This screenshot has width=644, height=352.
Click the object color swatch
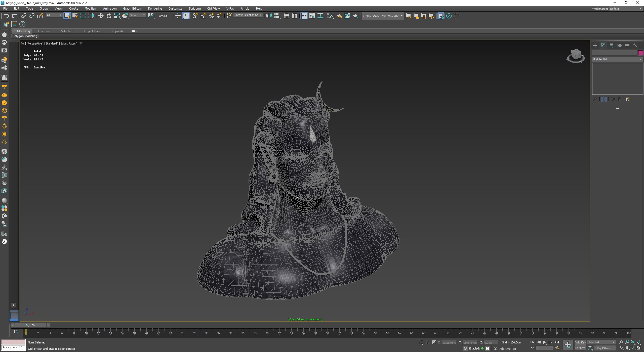(x=640, y=53)
